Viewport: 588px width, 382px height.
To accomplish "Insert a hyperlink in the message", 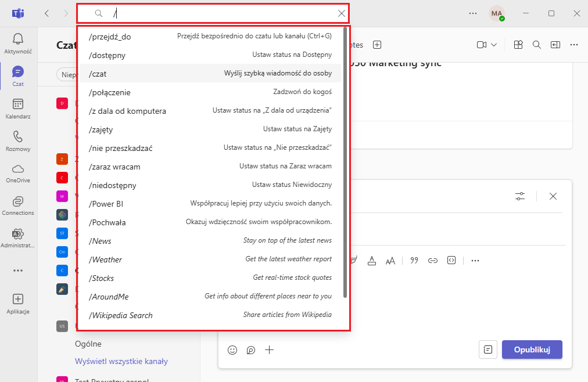I will click(433, 261).
